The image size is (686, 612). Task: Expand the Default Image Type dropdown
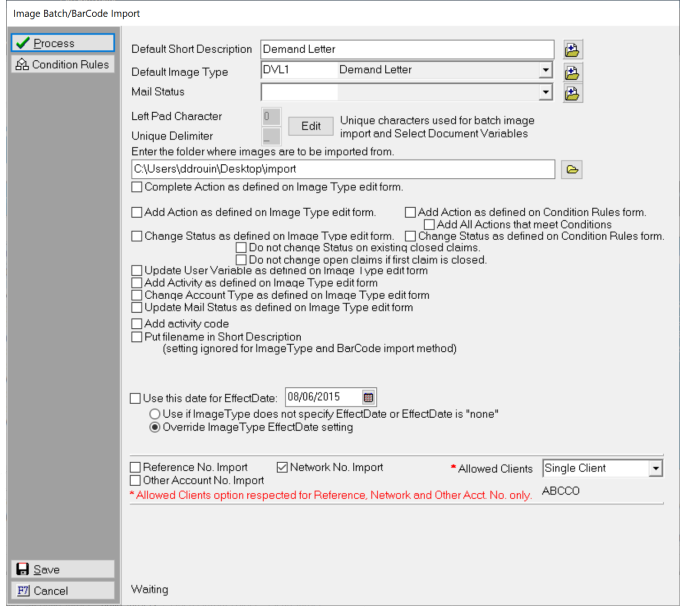coord(545,71)
